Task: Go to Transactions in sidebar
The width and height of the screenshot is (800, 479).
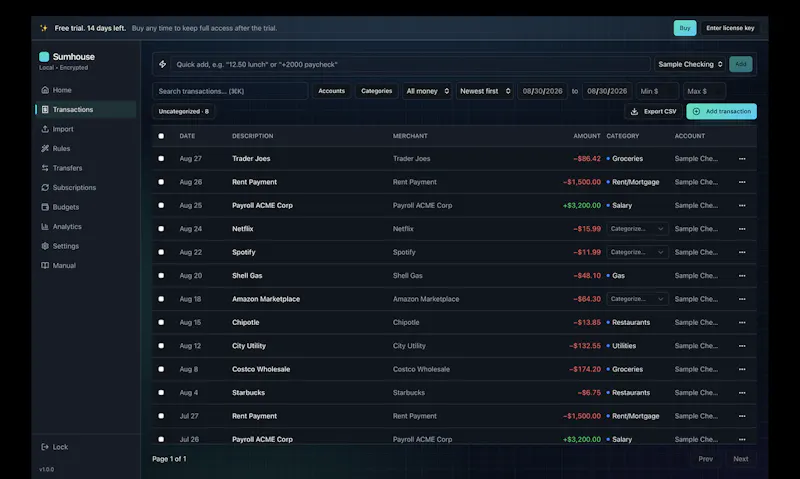Action: tap(86, 110)
